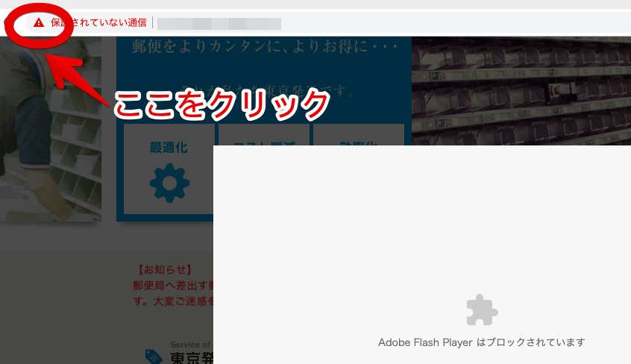This screenshot has height=364, width=631.
Task: Click the red warning triangle in address bar
Action: pos(39,23)
